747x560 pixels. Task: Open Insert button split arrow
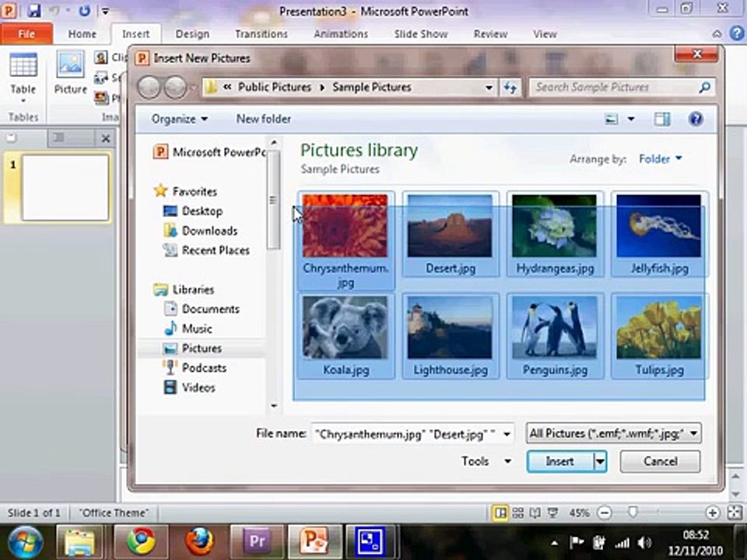(600, 461)
